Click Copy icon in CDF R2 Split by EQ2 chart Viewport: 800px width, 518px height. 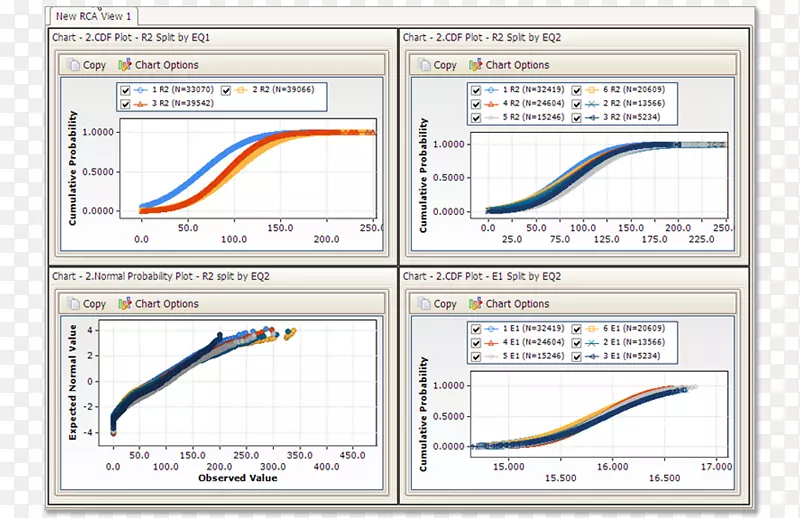[424, 65]
